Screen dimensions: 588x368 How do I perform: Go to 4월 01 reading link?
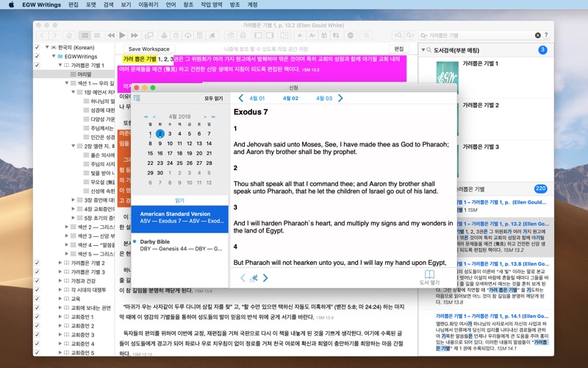click(x=257, y=99)
